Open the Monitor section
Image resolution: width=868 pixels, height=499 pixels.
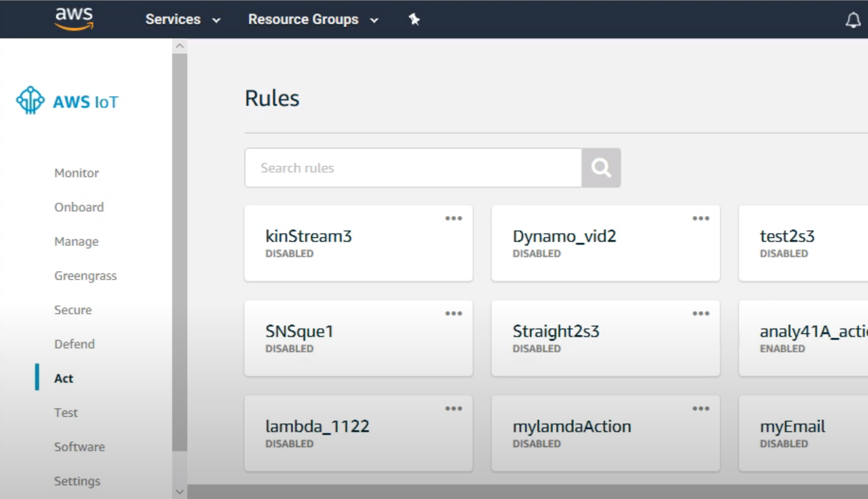click(x=77, y=173)
